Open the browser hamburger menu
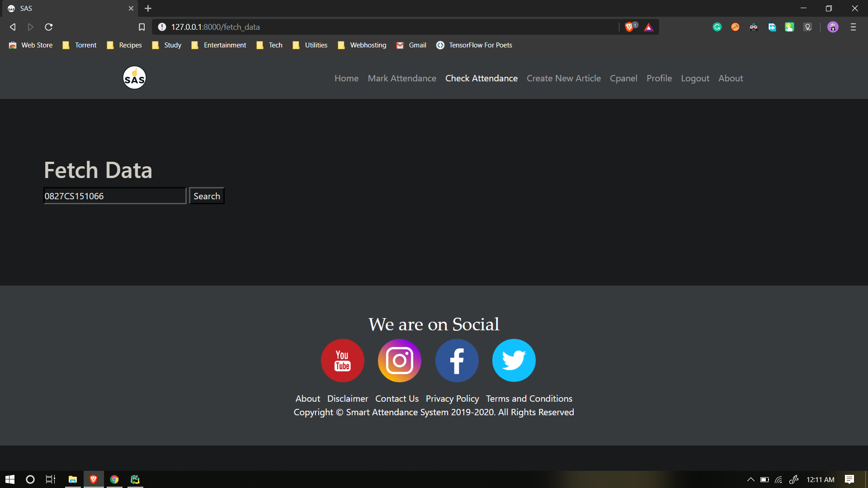Screen dimensions: 868x488 coord(853,27)
